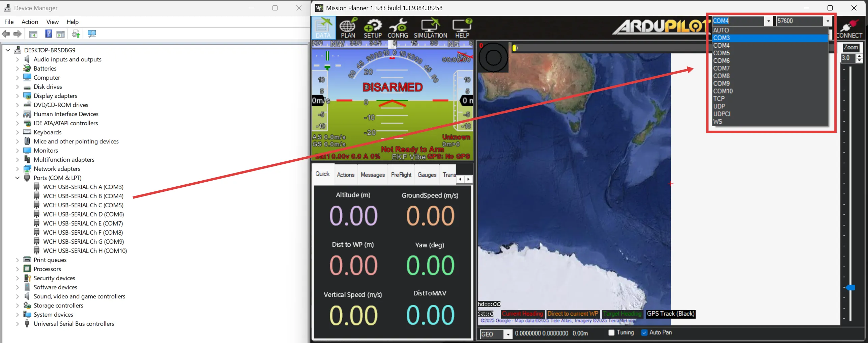This screenshot has height=343, width=868.
Task: Select COM3 in the port dropdown list
Action: click(x=770, y=38)
